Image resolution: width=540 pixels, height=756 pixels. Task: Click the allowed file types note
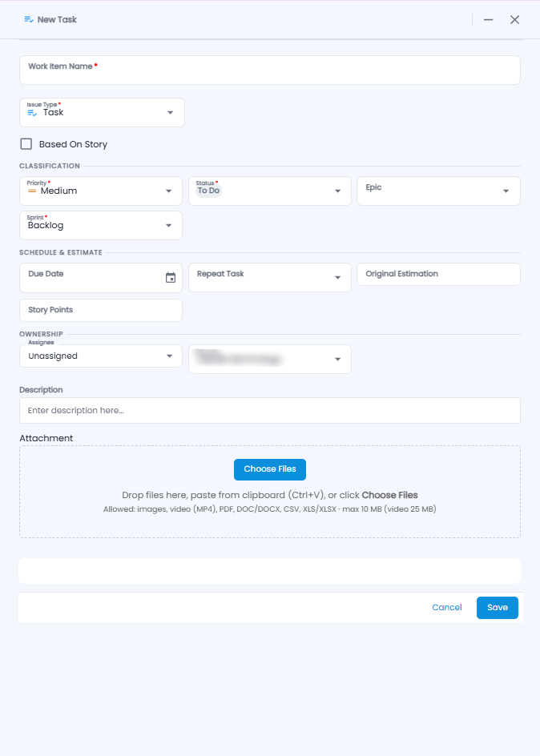tap(270, 509)
